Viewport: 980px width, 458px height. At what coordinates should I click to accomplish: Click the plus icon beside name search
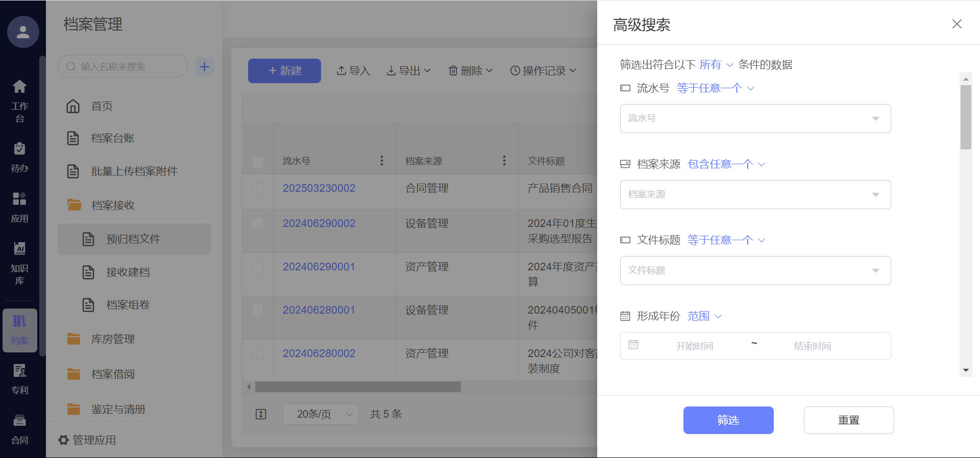pyautogui.click(x=205, y=67)
